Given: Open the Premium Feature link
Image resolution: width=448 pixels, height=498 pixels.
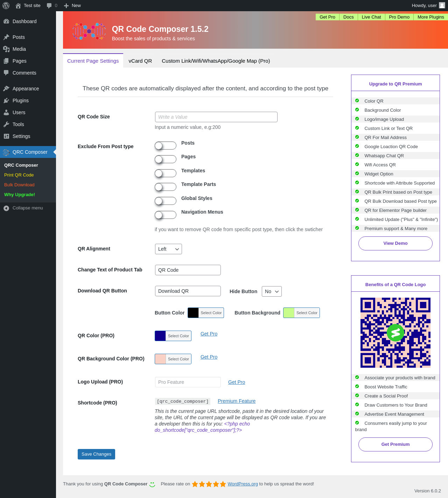Looking at the screenshot, I should click(237, 401).
